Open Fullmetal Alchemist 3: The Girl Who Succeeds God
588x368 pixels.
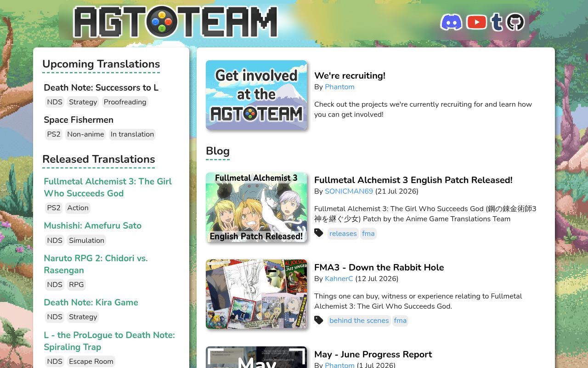point(107,187)
